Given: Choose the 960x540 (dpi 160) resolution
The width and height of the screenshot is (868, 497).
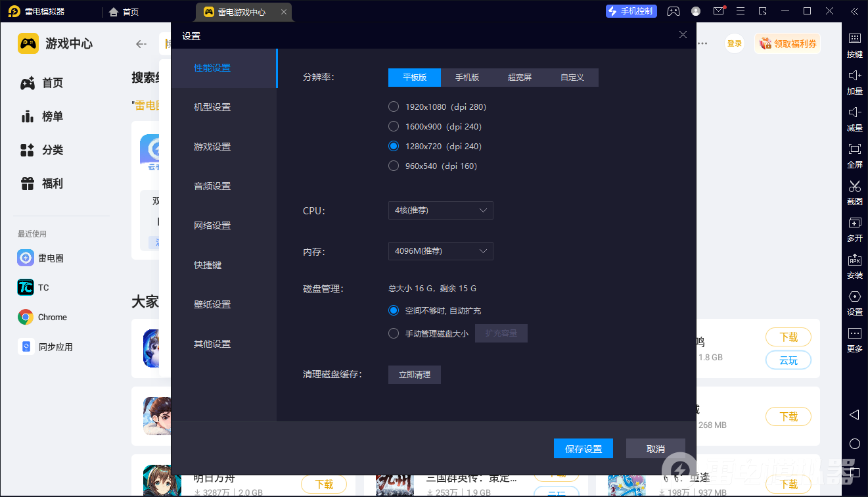Looking at the screenshot, I should [394, 166].
